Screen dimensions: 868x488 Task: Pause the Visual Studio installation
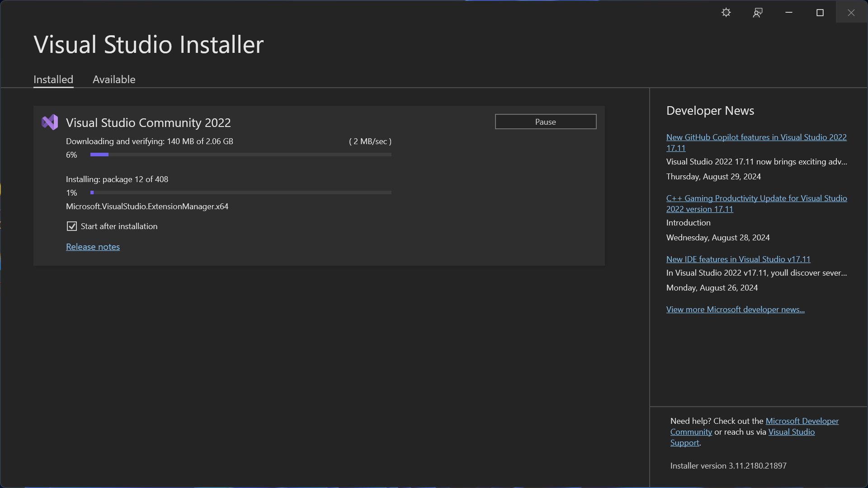click(546, 122)
